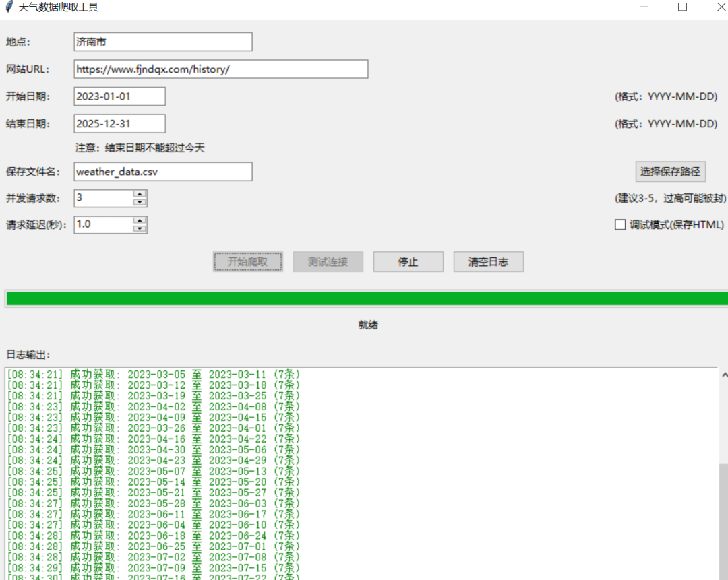Click the 就绪 status text

coord(368,325)
